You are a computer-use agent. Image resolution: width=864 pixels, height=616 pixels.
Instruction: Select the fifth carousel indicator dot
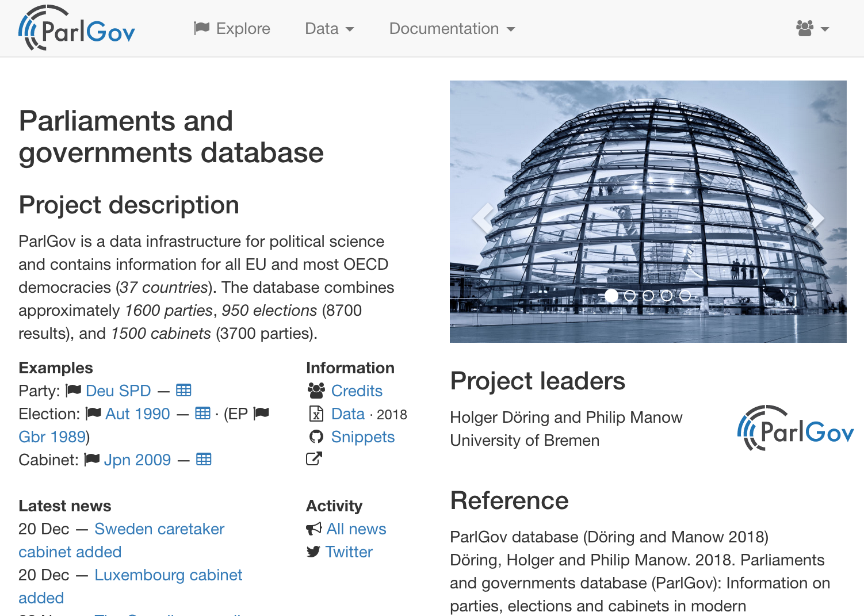click(685, 296)
